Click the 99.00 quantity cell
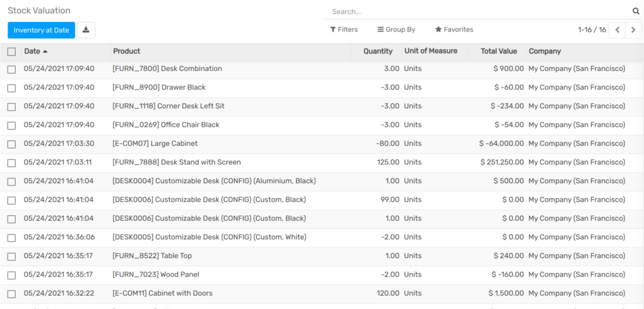The image size is (644, 309). click(390, 199)
